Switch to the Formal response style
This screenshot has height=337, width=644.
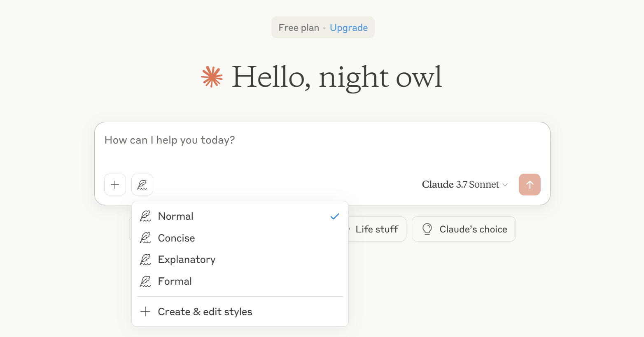tap(240, 281)
